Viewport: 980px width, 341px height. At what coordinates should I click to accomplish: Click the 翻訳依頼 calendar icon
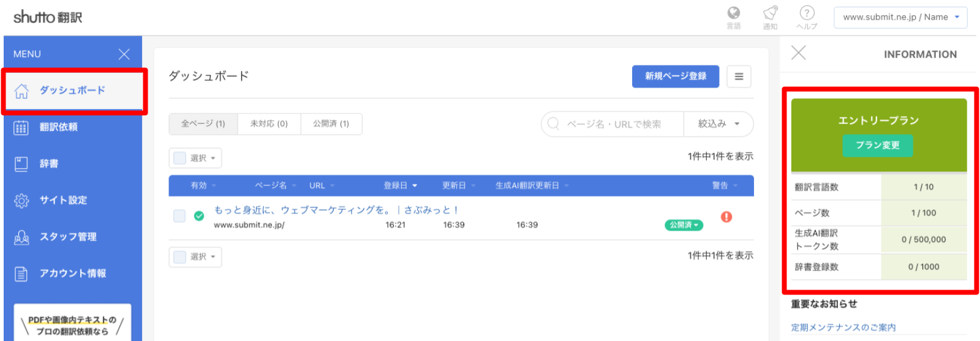tap(21, 127)
